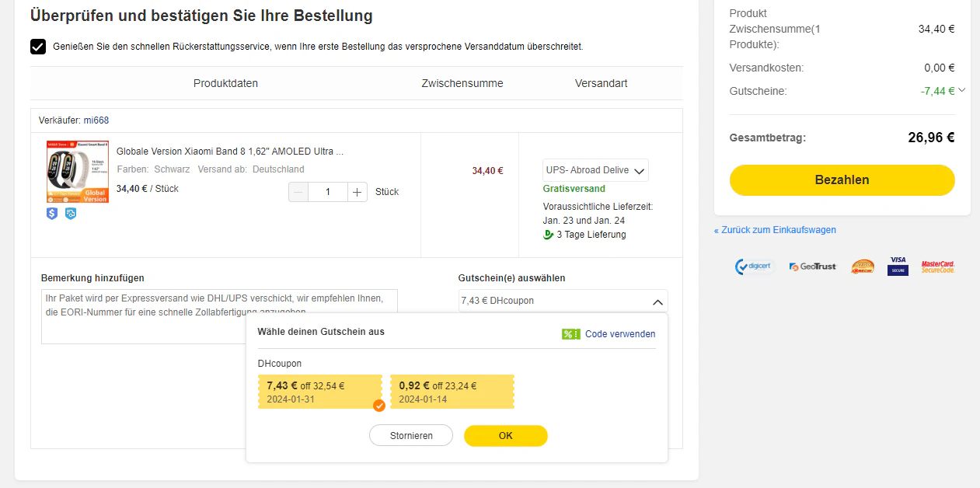The height and width of the screenshot is (488, 980).
Task: Click the GeoTrust verification badge
Action: 811,266
